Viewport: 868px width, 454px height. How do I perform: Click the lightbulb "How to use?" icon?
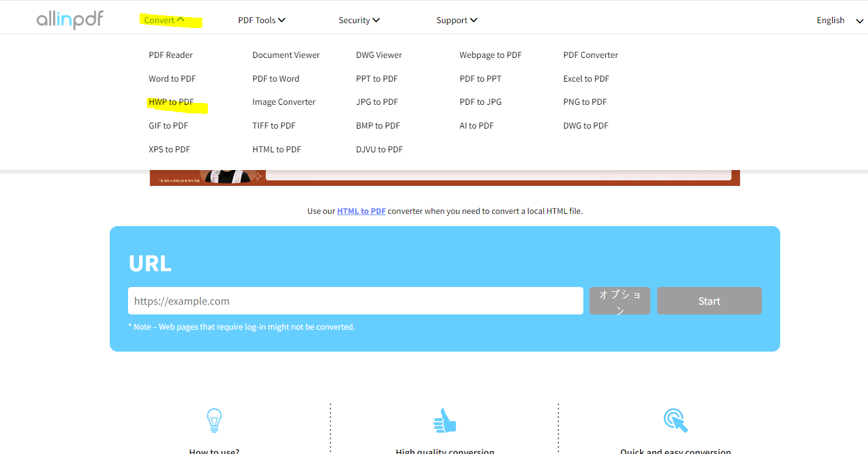tap(213, 420)
